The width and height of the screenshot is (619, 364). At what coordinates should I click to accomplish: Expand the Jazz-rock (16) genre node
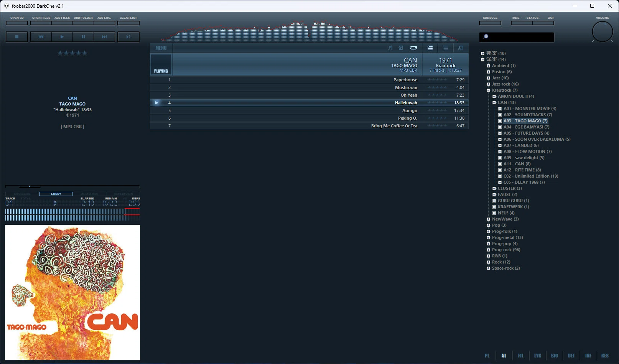point(488,84)
